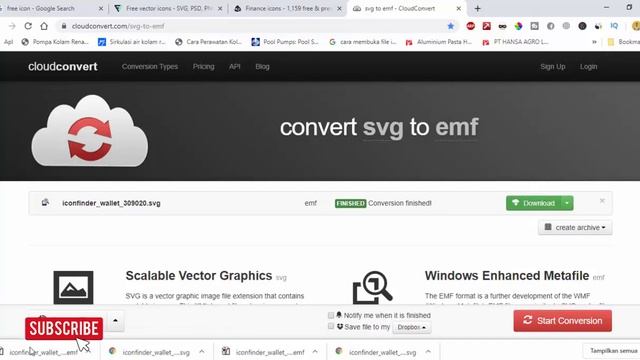640x360 pixels.
Task: Switch to the free icon Google Search tab
Action: pyautogui.click(x=41, y=8)
